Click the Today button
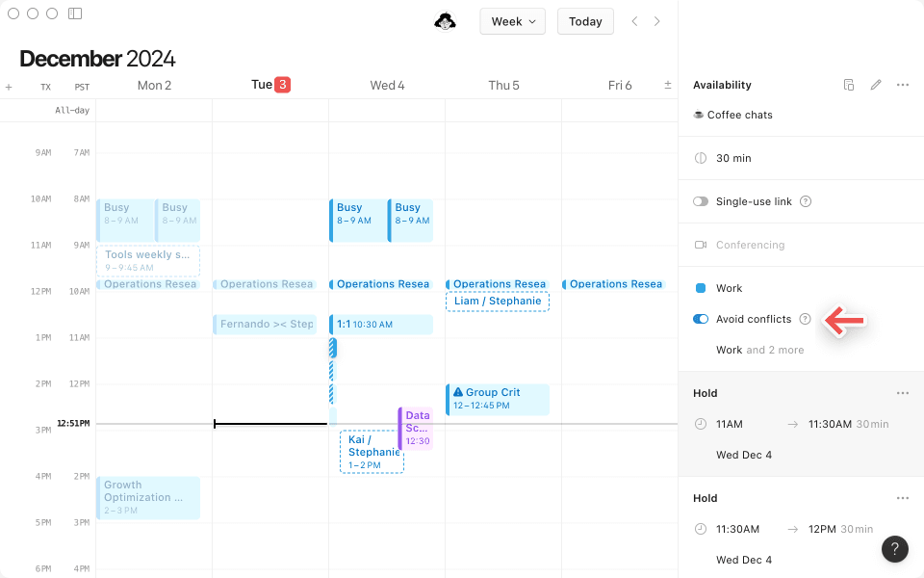Screen dimensions: 924x578 [585, 21]
